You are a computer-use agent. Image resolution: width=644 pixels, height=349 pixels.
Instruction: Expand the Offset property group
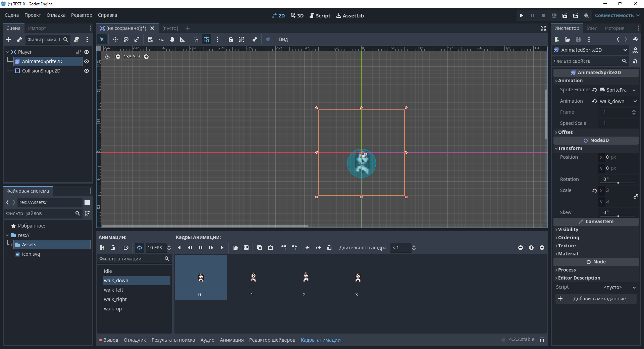point(565,132)
